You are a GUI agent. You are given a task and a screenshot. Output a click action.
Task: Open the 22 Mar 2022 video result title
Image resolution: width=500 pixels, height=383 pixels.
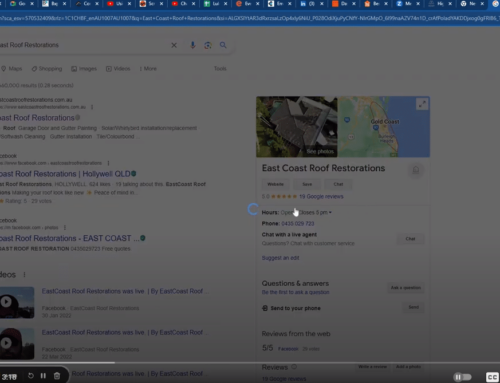125,332
